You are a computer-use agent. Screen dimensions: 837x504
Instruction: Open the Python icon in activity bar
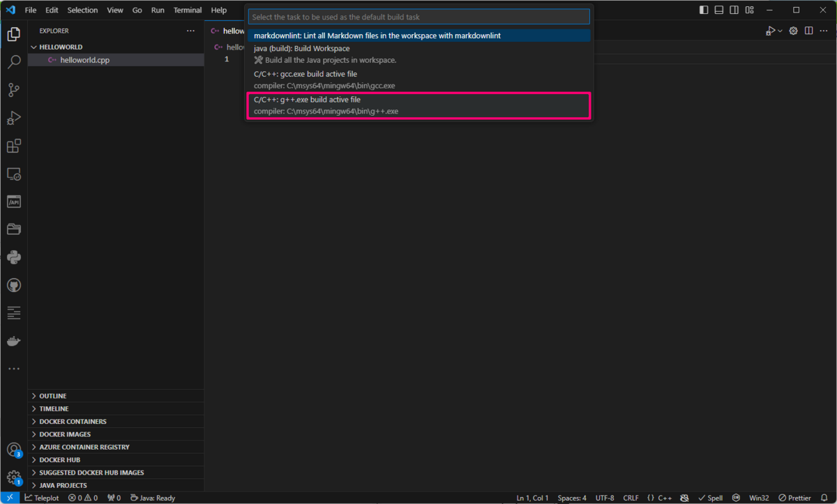click(x=14, y=257)
